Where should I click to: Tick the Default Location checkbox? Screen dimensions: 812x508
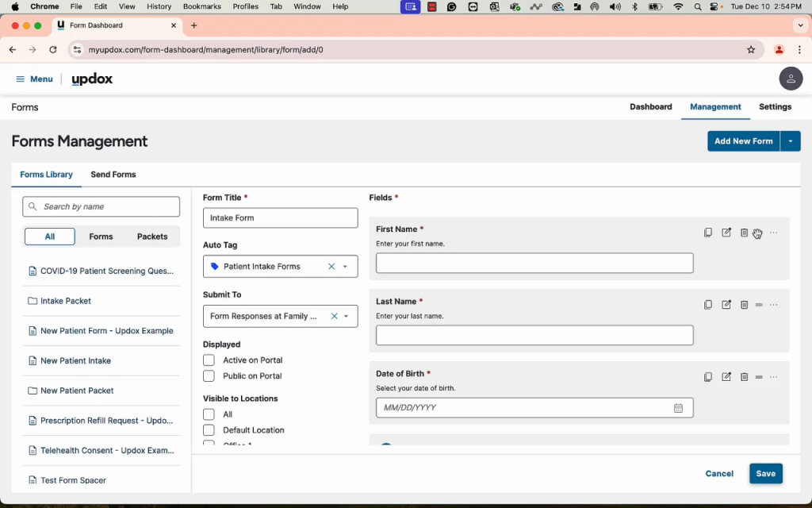tap(209, 430)
